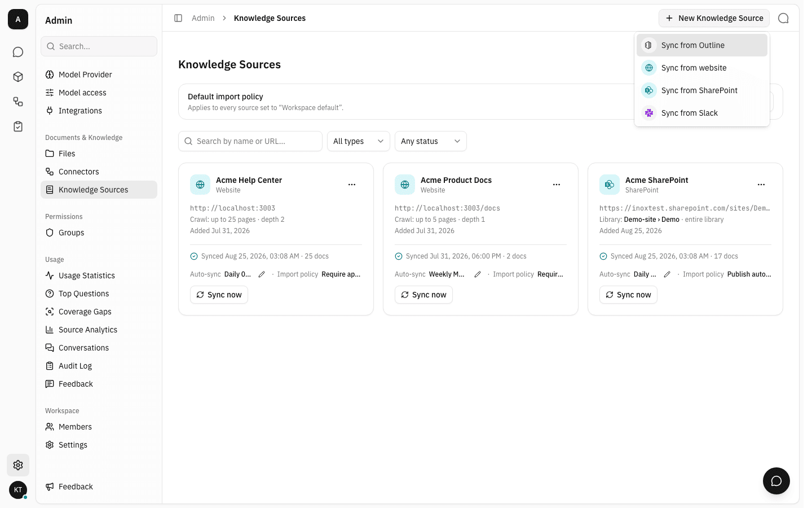Open Model Provider in sidebar
The image size is (812, 508).
pos(99,75)
